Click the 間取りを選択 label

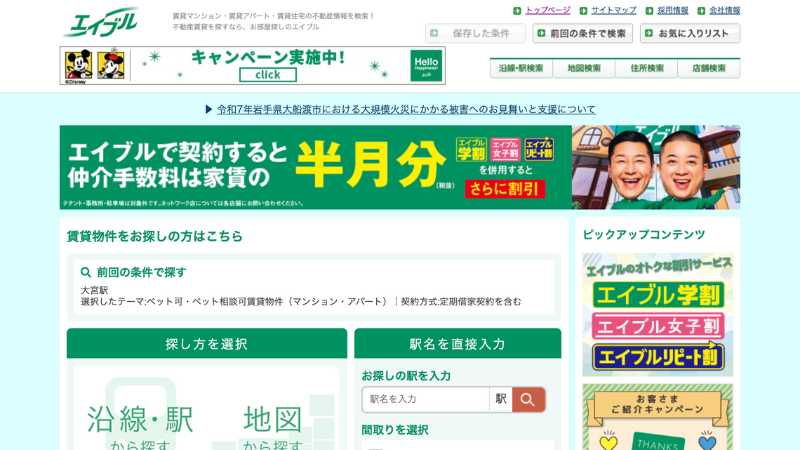(x=395, y=430)
